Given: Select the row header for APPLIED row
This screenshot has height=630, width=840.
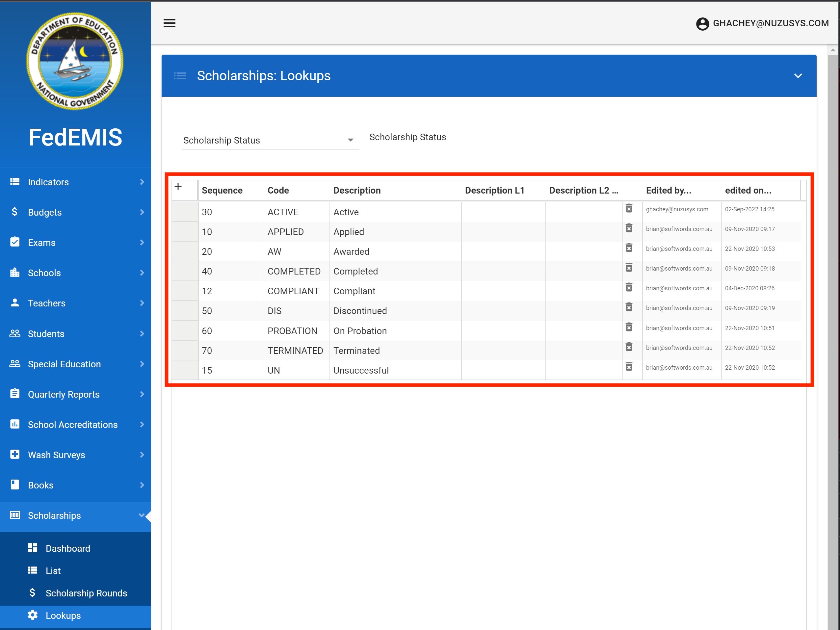Looking at the screenshot, I should pos(185,232).
